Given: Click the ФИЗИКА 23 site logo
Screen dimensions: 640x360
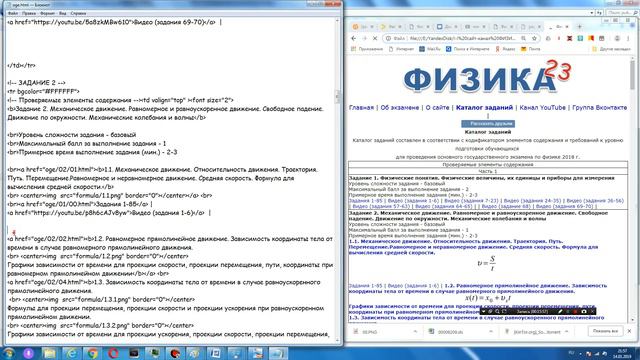Looking at the screenshot, I should (487, 78).
